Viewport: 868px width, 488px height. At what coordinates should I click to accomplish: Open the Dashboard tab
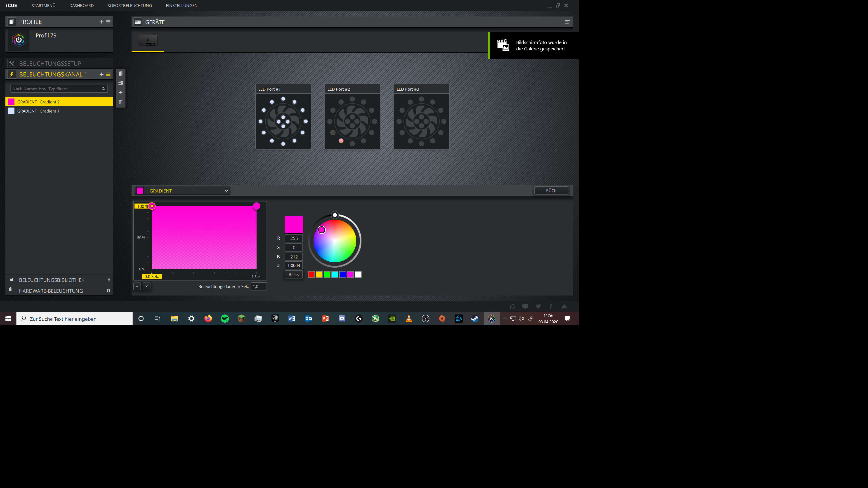tap(81, 5)
